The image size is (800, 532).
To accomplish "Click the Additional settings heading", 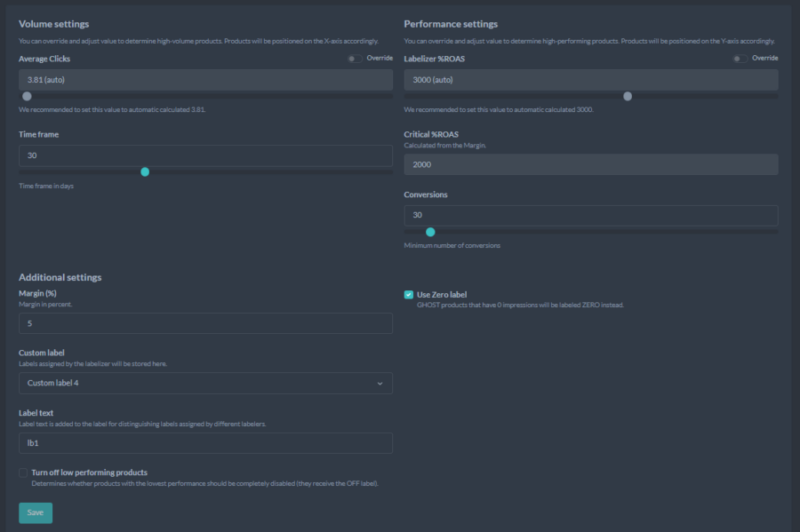I will [60, 277].
